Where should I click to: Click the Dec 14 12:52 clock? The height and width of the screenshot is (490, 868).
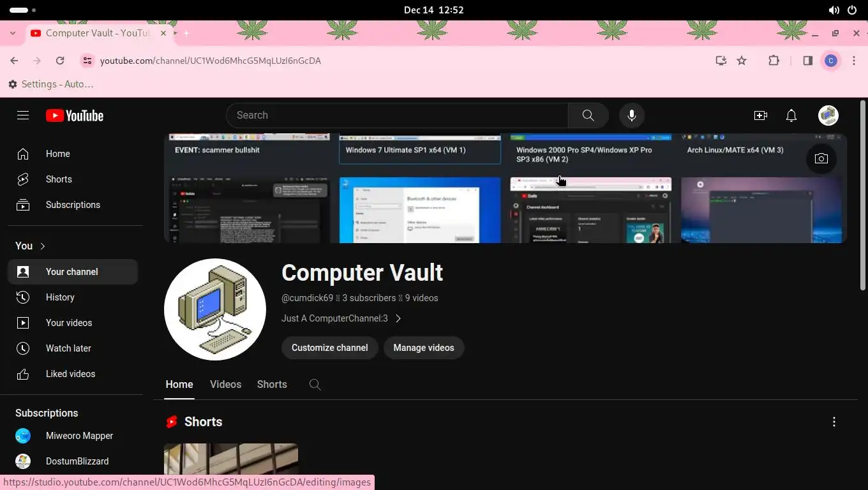pyautogui.click(x=434, y=10)
